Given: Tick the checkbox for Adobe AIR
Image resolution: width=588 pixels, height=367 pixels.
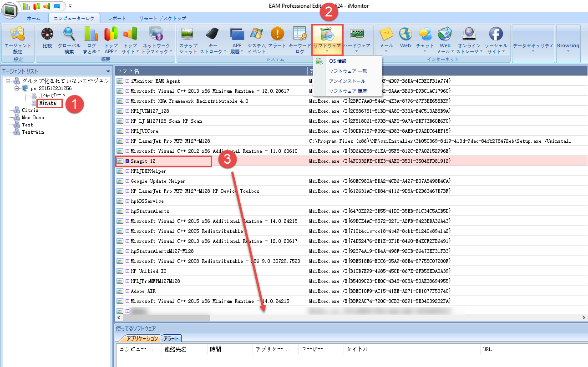Looking at the screenshot, I should click(x=127, y=291).
